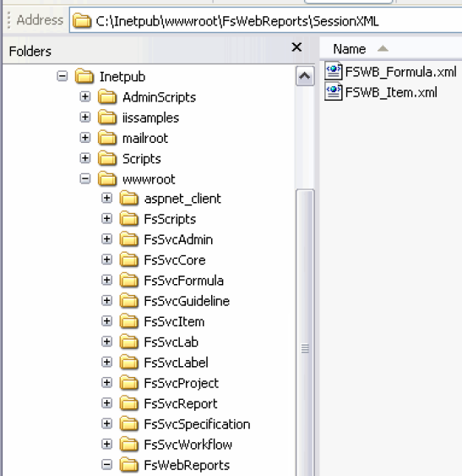This screenshot has height=476, width=462.
Task: Expand the FsSvcAdmin folder node
Action: [x=106, y=239]
